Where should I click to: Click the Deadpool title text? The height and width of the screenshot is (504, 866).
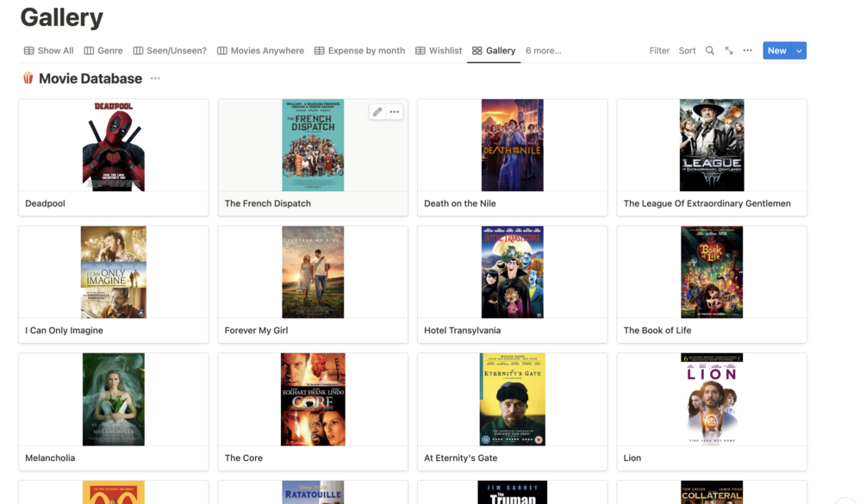tap(46, 203)
